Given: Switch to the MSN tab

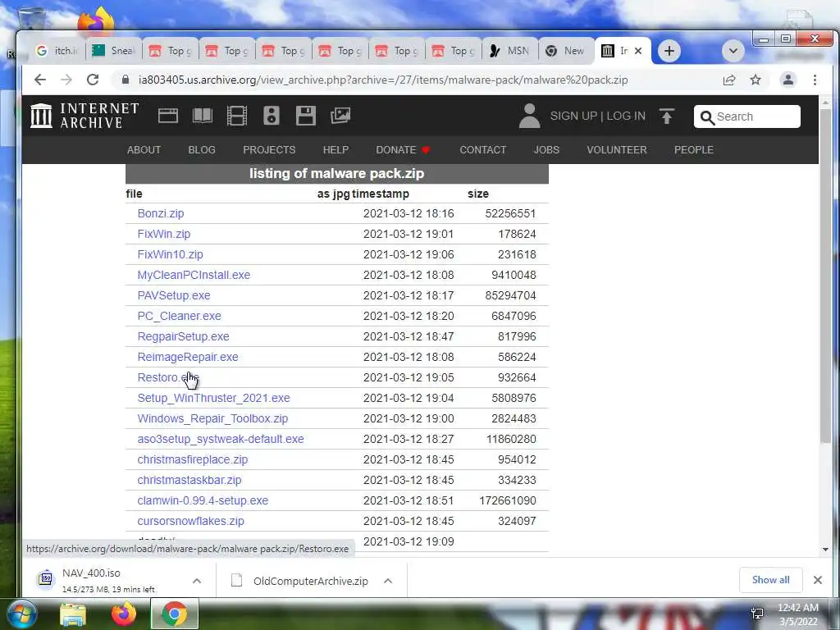Looking at the screenshot, I should [x=510, y=51].
